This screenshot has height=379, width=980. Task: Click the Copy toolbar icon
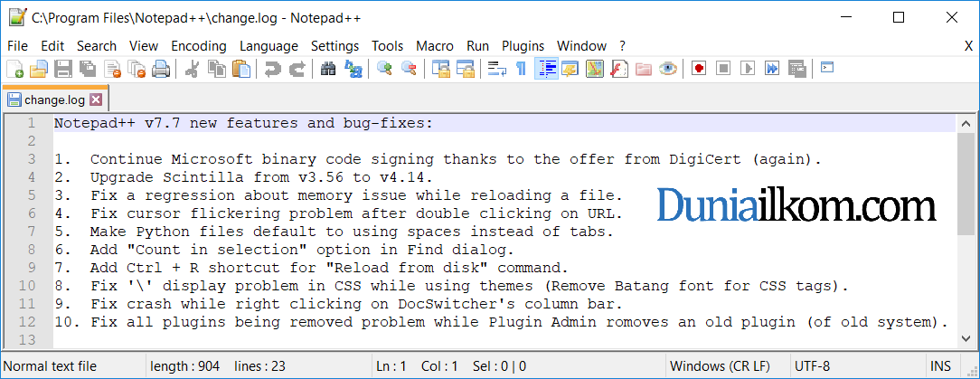[217, 68]
